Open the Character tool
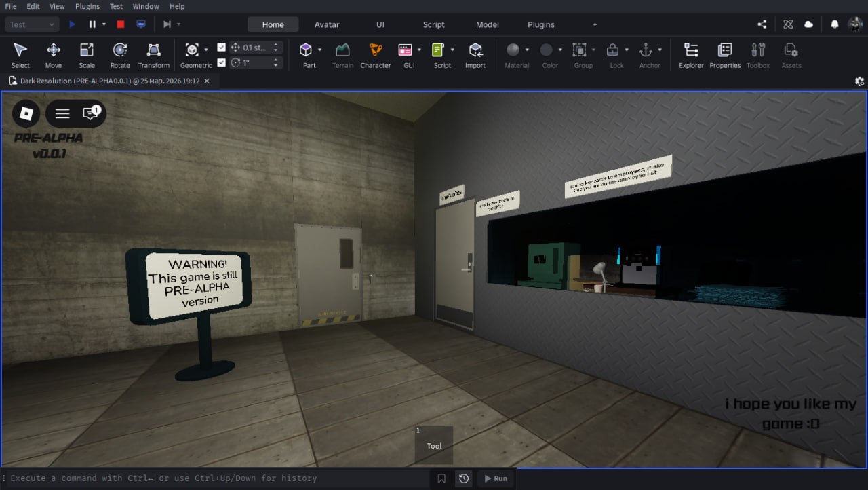Screen dimensions: 868x490 click(x=376, y=55)
